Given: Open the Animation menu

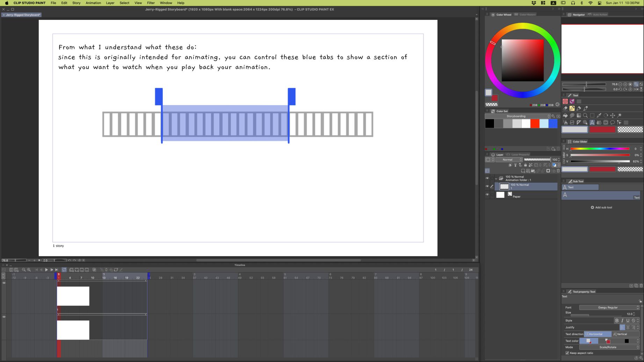Looking at the screenshot, I should (93, 3).
